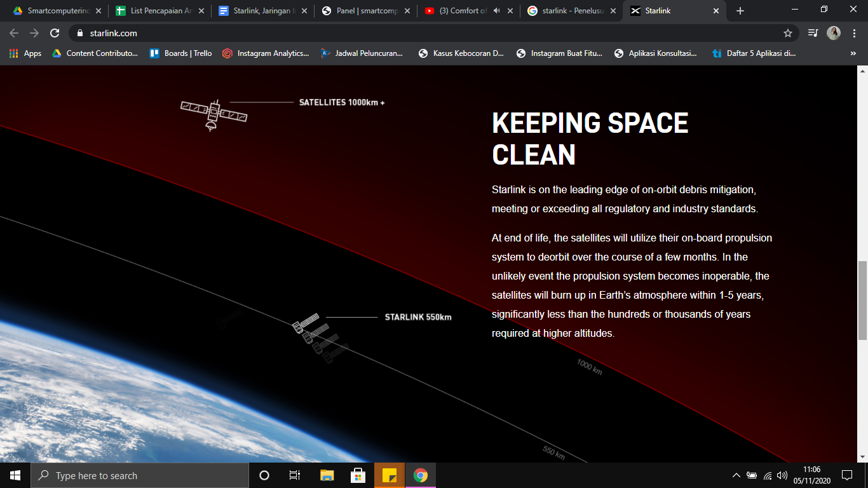Open Cortana circle icon on taskbar
The height and width of the screenshot is (488, 868).
click(x=264, y=475)
